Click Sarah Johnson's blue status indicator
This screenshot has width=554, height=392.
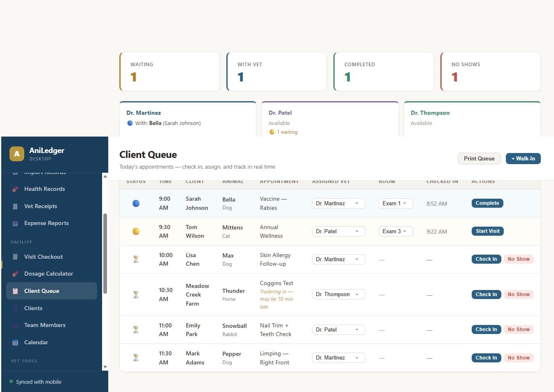pos(136,203)
